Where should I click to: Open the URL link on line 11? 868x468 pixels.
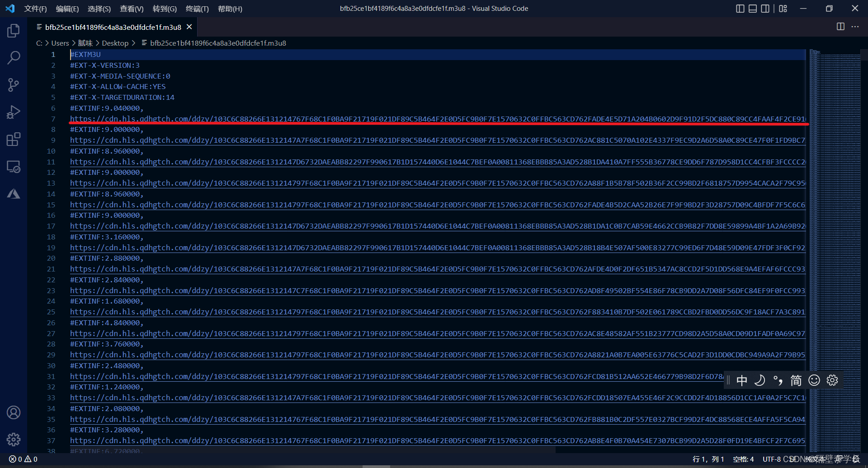437,162
